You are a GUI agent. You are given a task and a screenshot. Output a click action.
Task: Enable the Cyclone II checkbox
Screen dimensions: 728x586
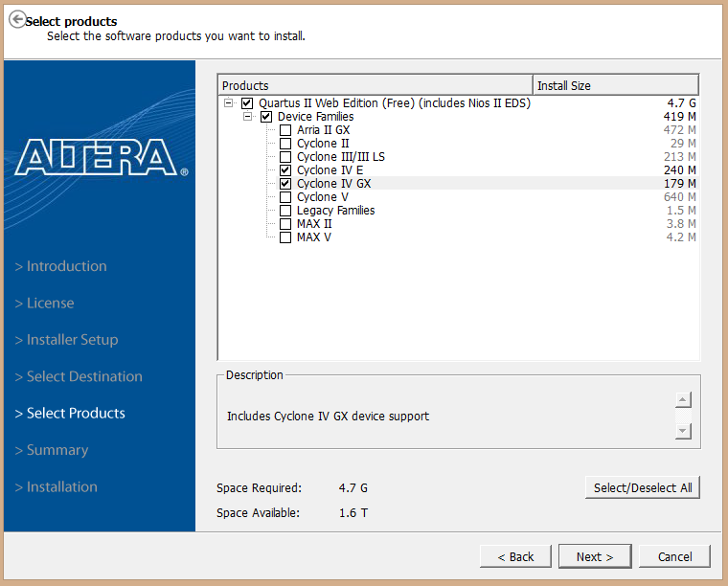(x=285, y=144)
